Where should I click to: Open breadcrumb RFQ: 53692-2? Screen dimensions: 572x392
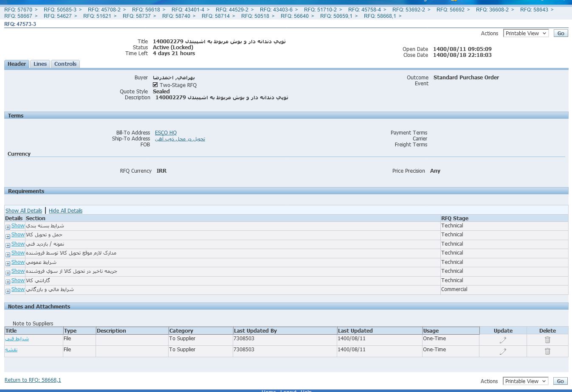coord(409,9)
